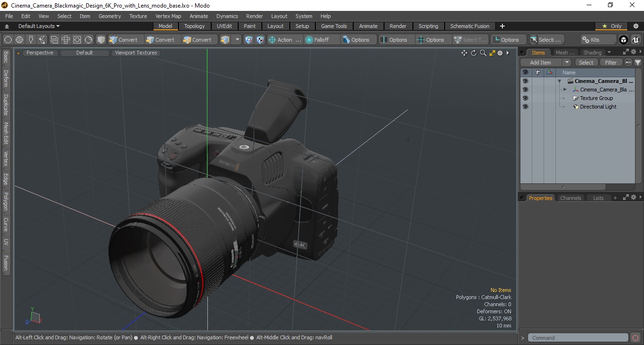Hide the Cinema_Camera_Bl scene item eye
This screenshot has height=345, width=644.
525,81
